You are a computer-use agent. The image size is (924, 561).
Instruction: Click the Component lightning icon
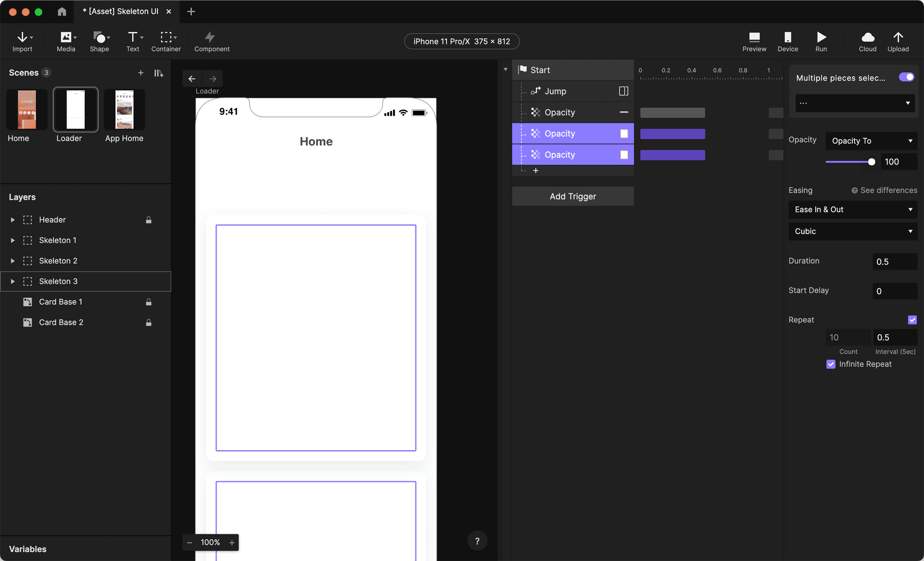click(210, 37)
